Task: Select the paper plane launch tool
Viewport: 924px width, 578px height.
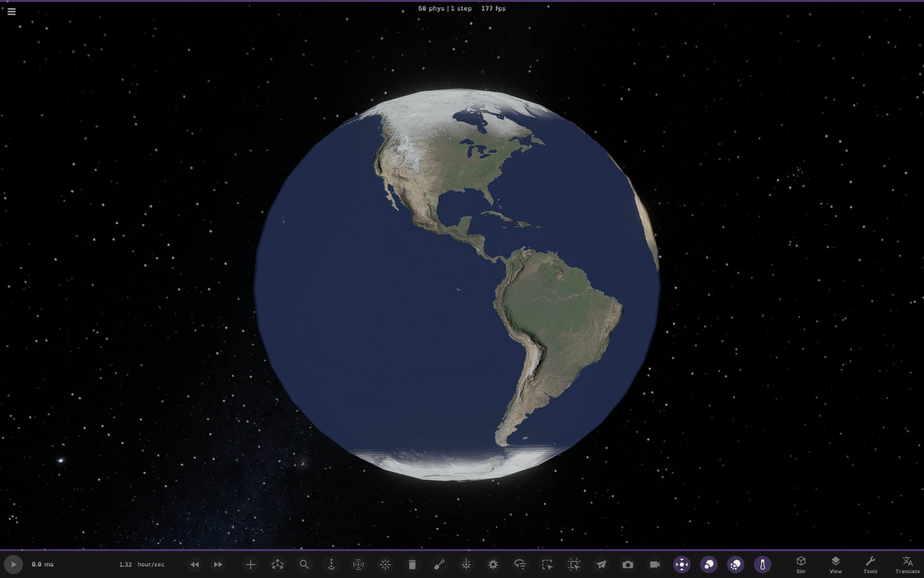Action: [601, 565]
